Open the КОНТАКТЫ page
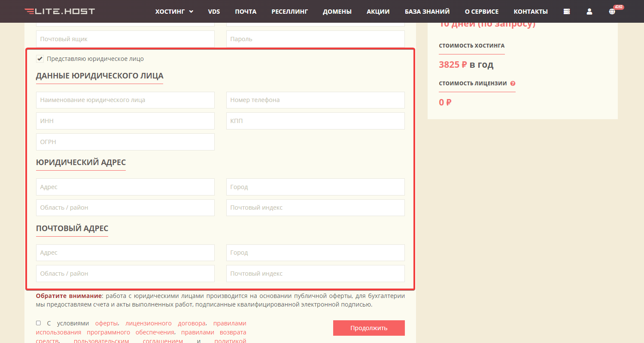 [x=531, y=12]
